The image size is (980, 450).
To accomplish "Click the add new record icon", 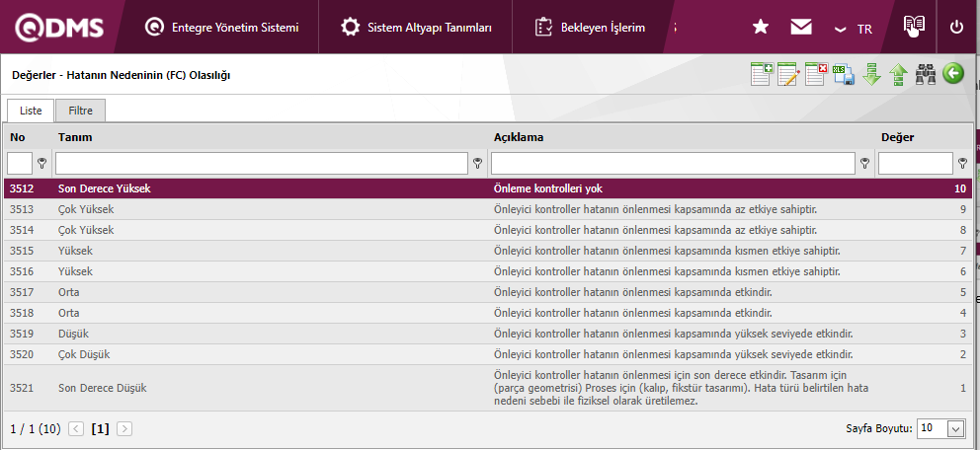I will tap(762, 74).
